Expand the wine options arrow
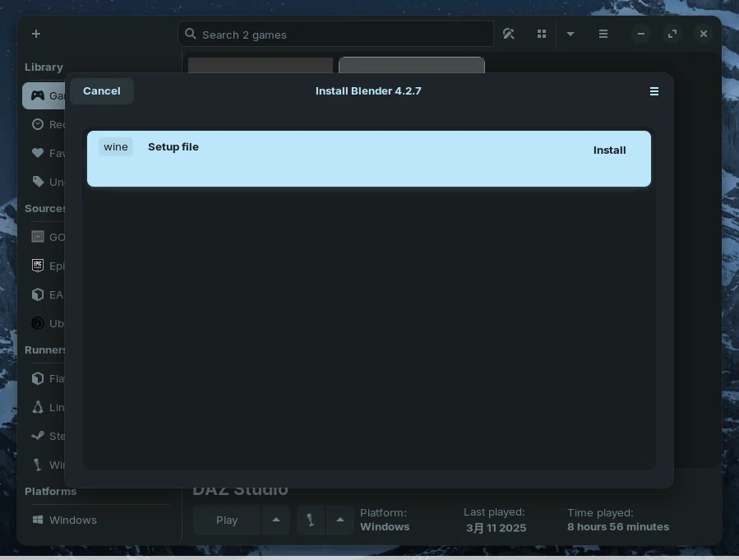The image size is (739, 560). pyautogui.click(x=339, y=520)
